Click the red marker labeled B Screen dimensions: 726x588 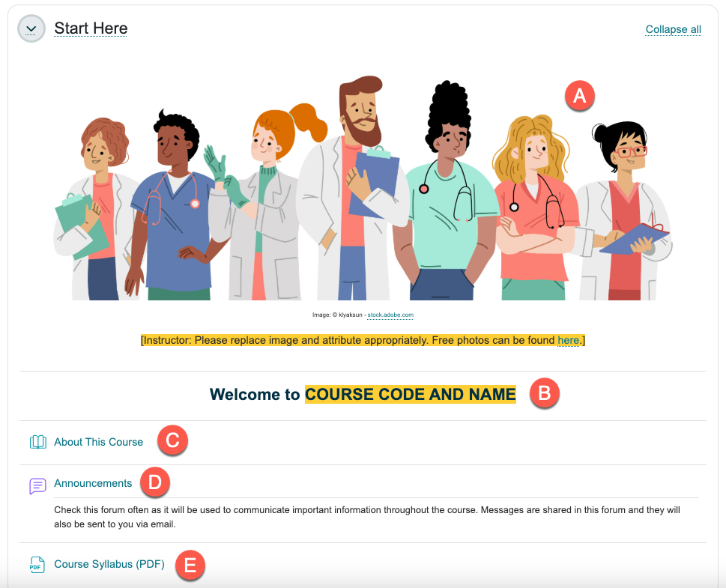pos(545,394)
